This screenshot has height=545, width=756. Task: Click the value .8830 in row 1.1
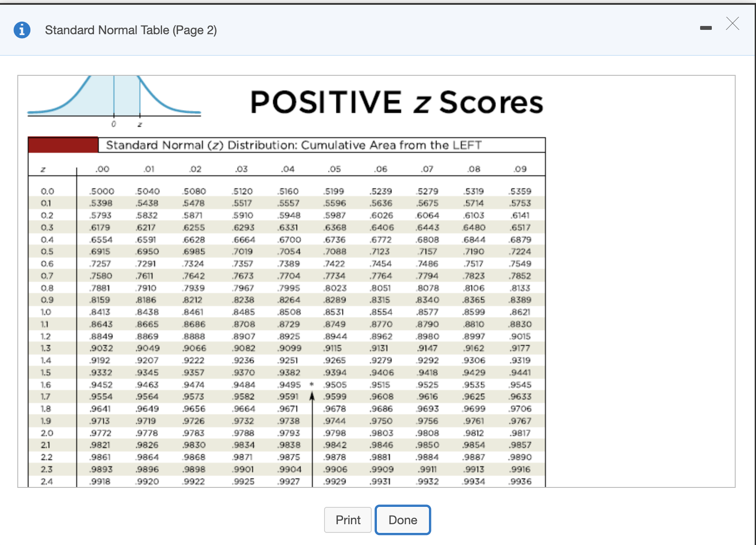[x=520, y=324]
